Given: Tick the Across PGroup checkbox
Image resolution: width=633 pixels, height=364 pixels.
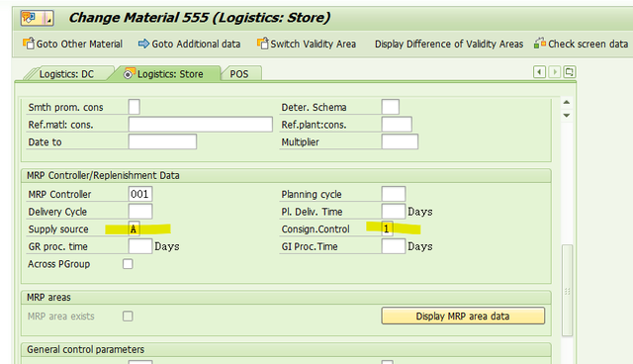Looking at the screenshot, I should pos(128,264).
